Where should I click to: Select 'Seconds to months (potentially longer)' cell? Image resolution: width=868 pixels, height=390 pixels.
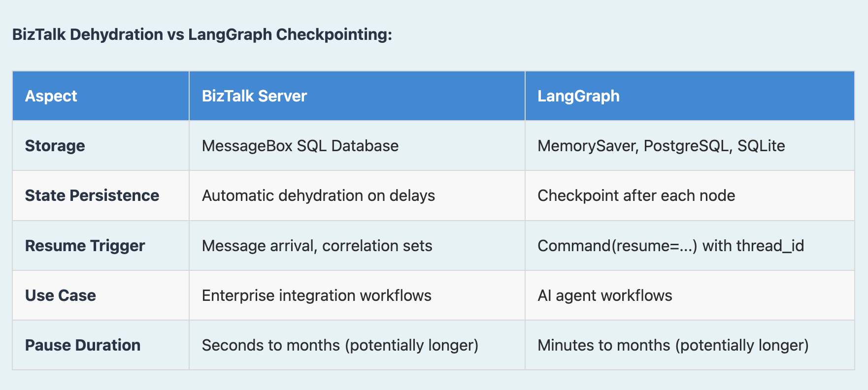[x=357, y=345]
